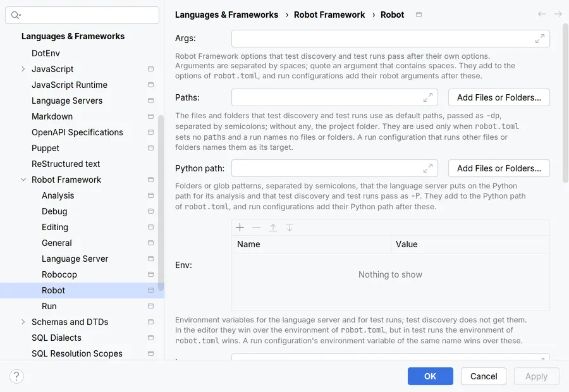Open DotEnv settings page
Image resolution: width=569 pixels, height=392 pixels.
tap(46, 53)
